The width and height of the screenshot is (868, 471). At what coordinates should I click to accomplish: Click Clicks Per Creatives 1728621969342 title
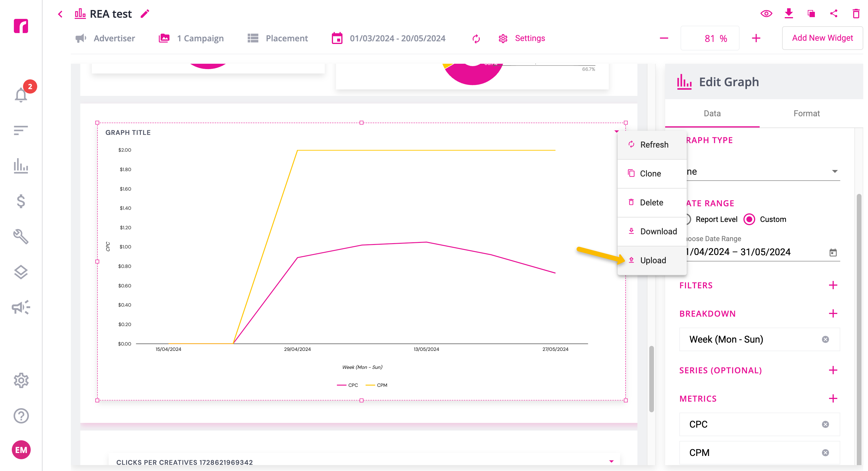[184, 462]
